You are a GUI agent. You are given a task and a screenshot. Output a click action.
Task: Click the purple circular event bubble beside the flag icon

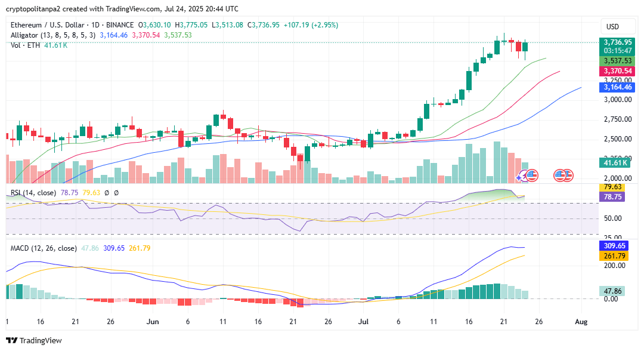524,175
